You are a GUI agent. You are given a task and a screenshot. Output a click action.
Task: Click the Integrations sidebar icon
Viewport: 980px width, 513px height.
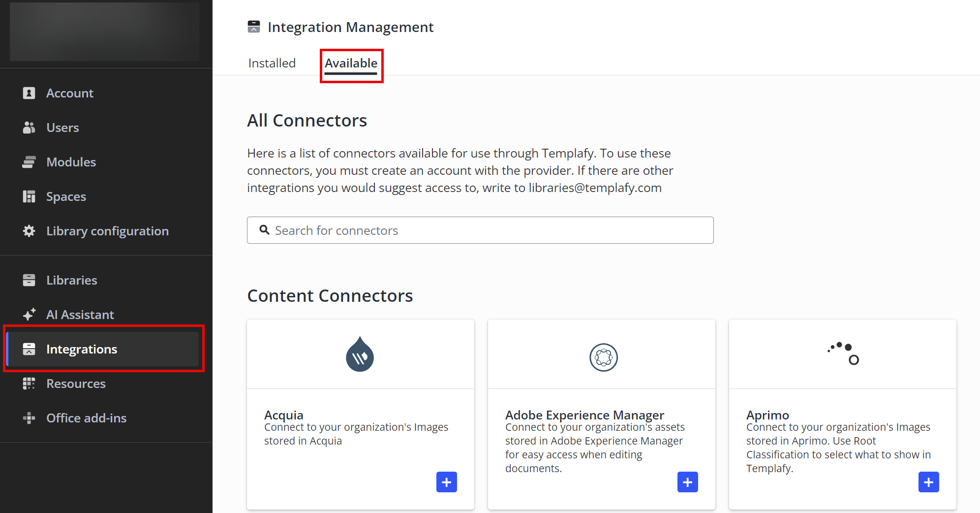(29, 349)
